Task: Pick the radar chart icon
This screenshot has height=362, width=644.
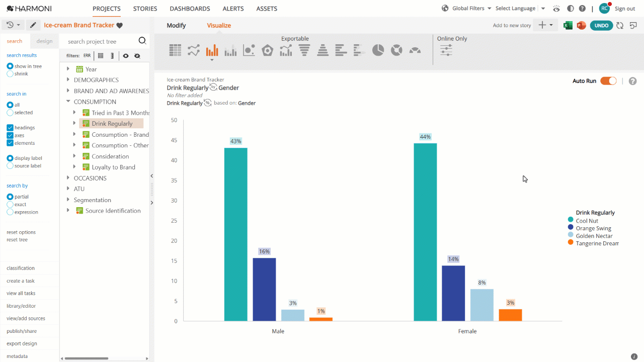Action: tap(267, 50)
